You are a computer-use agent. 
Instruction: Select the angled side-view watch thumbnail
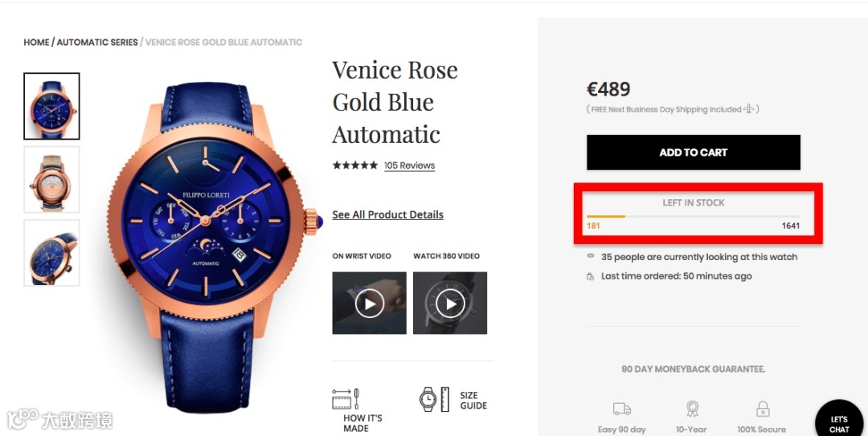pos(51,253)
